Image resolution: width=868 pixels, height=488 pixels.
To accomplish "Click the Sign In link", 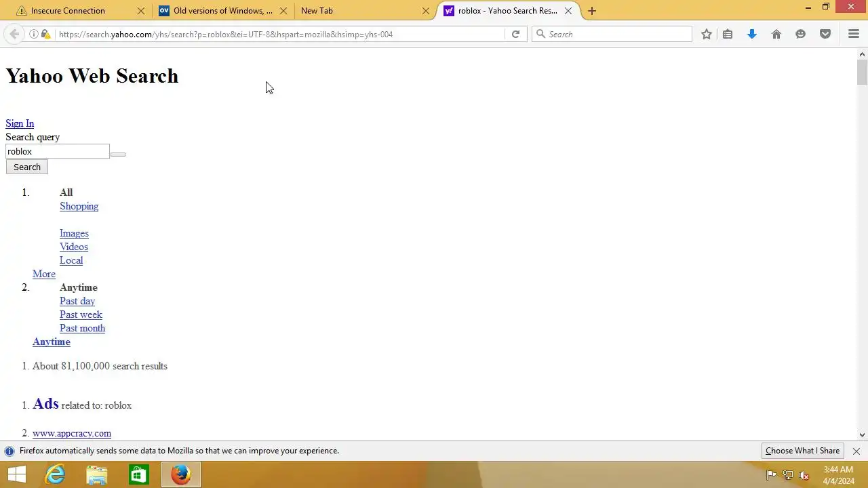I will (20, 123).
